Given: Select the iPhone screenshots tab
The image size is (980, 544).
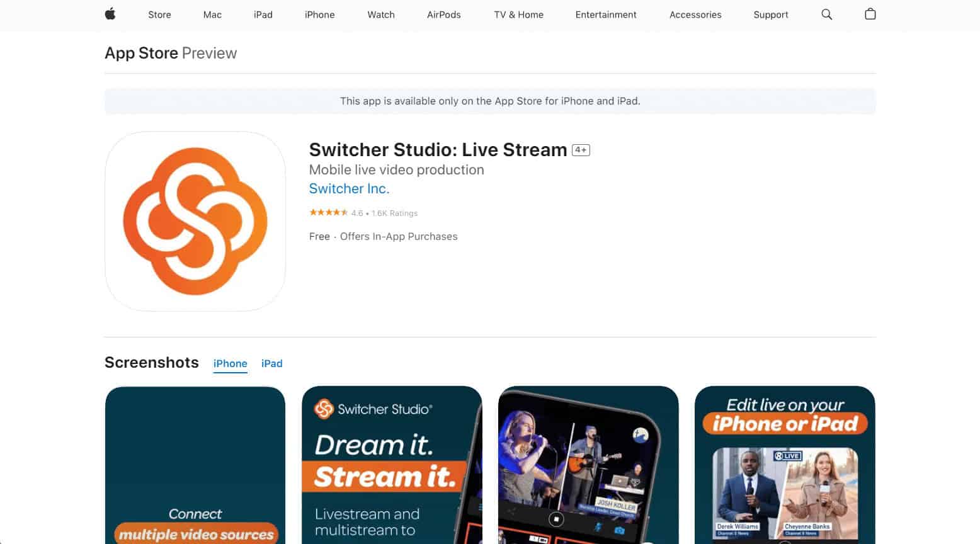Looking at the screenshot, I should point(230,363).
